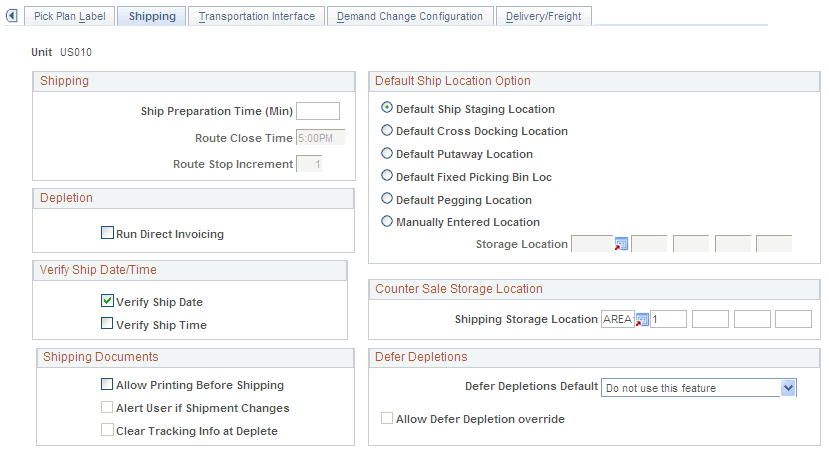Select the Shipping tab
The width and height of the screenshot is (829, 452).
[x=152, y=16]
